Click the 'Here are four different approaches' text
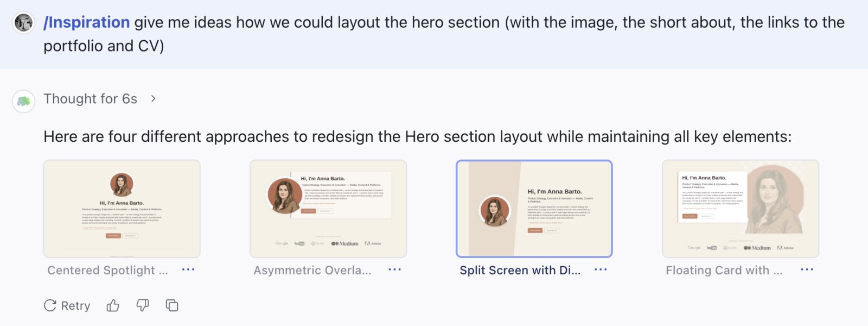The width and height of the screenshot is (868, 326). (x=418, y=136)
